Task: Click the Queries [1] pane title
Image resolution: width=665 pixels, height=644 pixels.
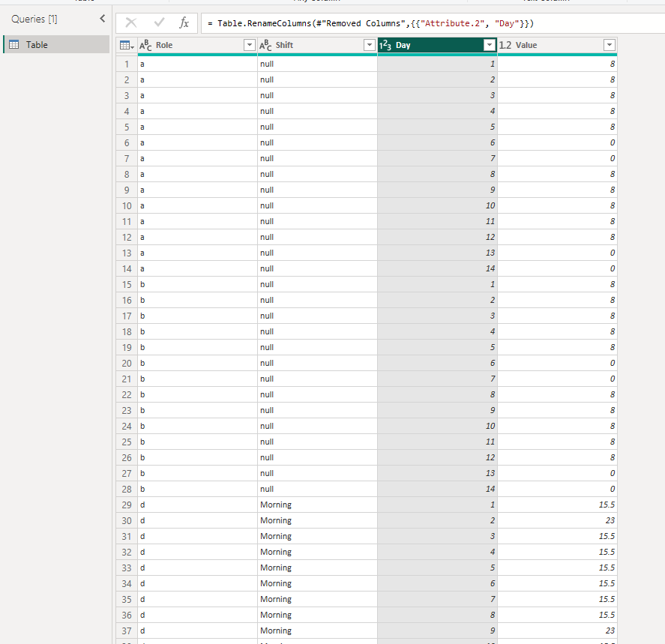Action: pos(34,19)
